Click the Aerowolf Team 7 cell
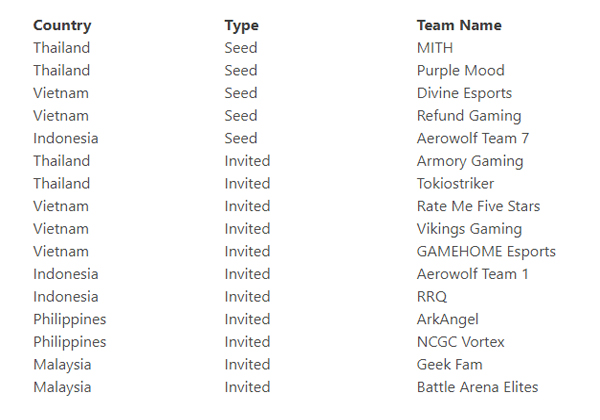The image size is (600, 420). 473,138
